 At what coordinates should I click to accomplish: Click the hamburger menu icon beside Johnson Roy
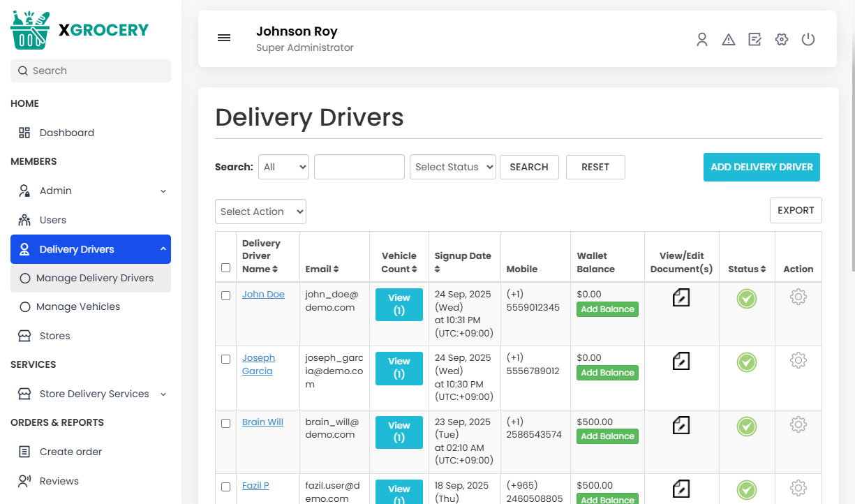click(224, 38)
